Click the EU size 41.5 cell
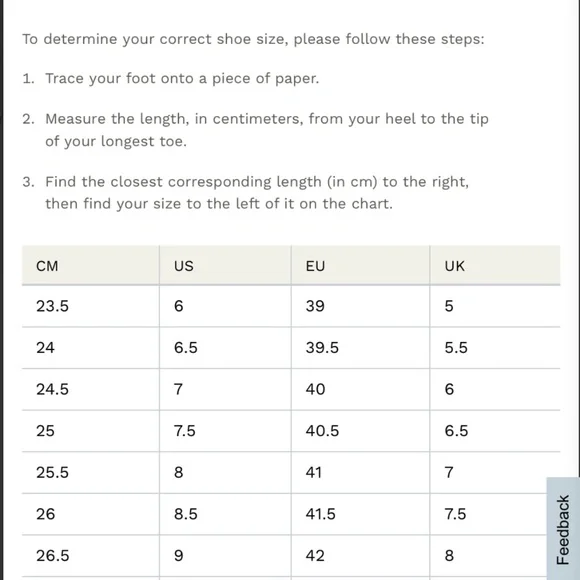Screen dimensions: 580x580 tap(360, 514)
